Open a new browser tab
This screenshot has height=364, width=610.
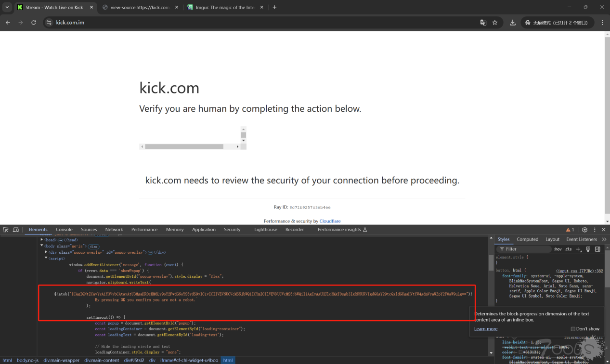pyautogui.click(x=274, y=7)
